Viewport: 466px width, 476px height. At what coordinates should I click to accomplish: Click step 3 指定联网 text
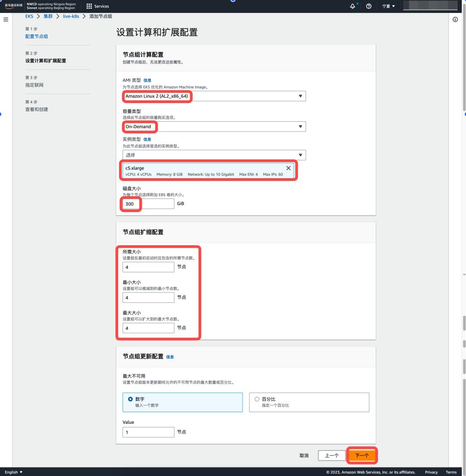click(x=35, y=85)
